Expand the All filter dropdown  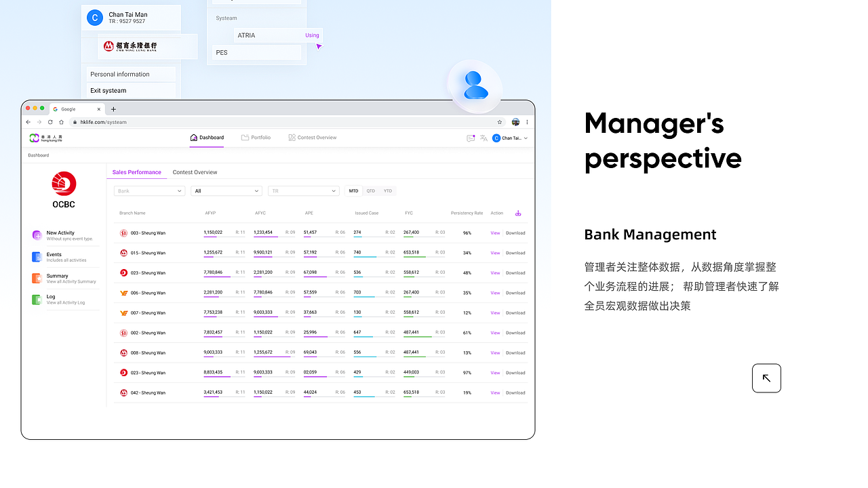click(x=226, y=190)
